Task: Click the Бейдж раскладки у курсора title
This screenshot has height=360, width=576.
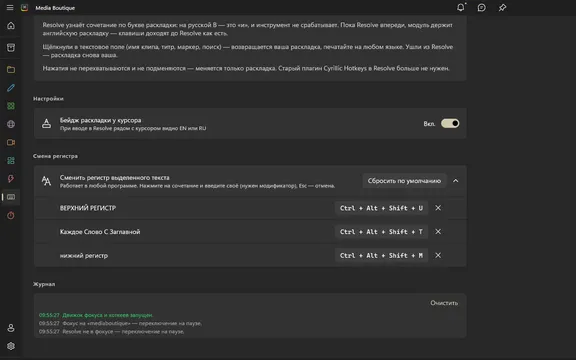Action: click(x=100, y=120)
